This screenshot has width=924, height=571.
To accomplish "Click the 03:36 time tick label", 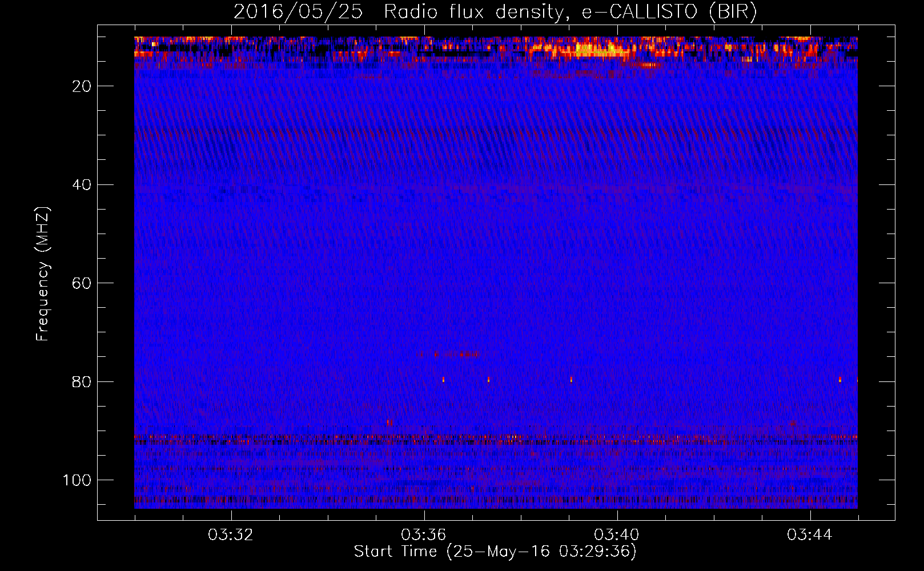I will coord(423,535).
